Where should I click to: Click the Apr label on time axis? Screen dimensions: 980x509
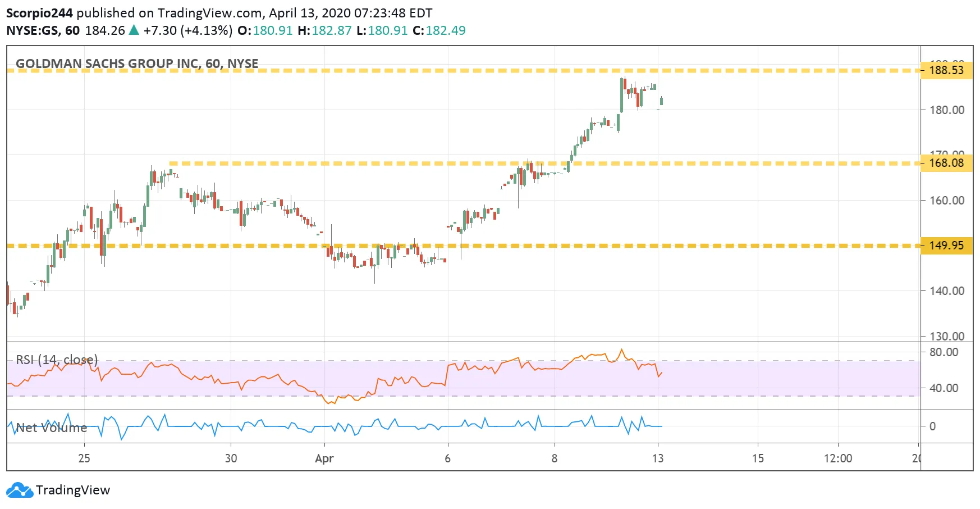coord(324,458)
